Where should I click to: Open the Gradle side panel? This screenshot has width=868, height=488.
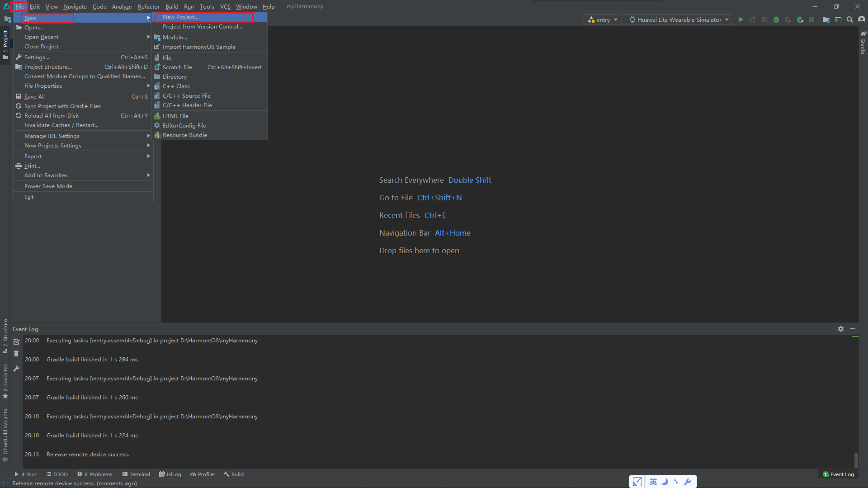coord(863,43)
